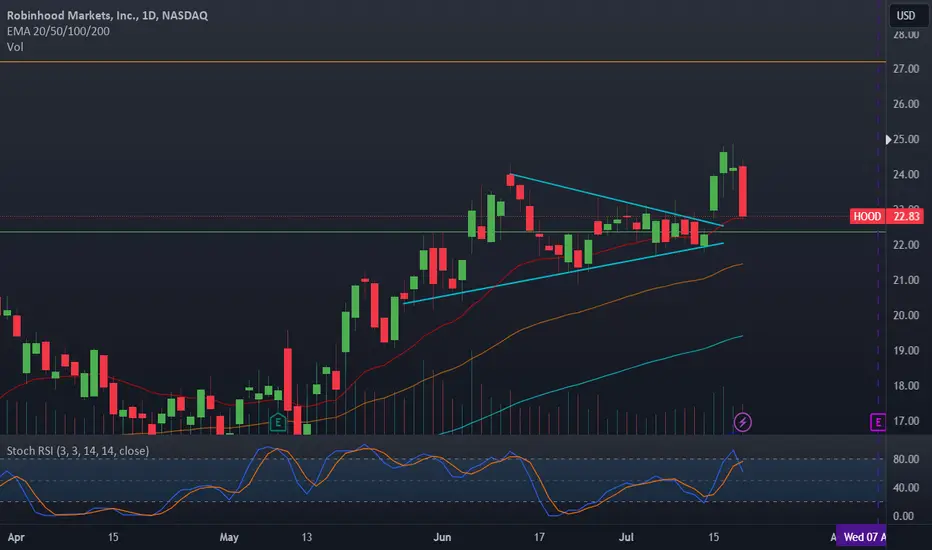
Task: Click the last red candle near 15 July
Action: pyautogui.click(x=743, y=191)
